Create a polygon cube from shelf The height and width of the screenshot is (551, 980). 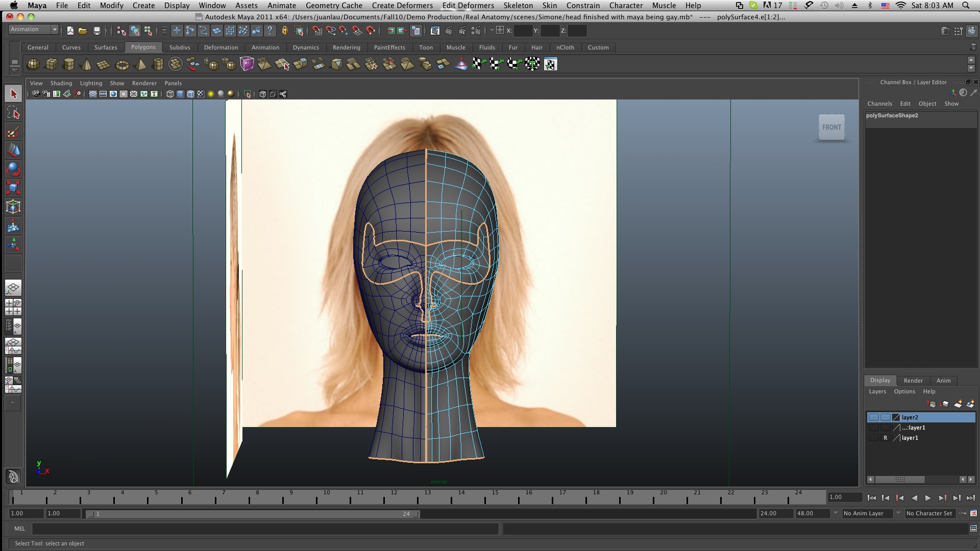[51, 64]
